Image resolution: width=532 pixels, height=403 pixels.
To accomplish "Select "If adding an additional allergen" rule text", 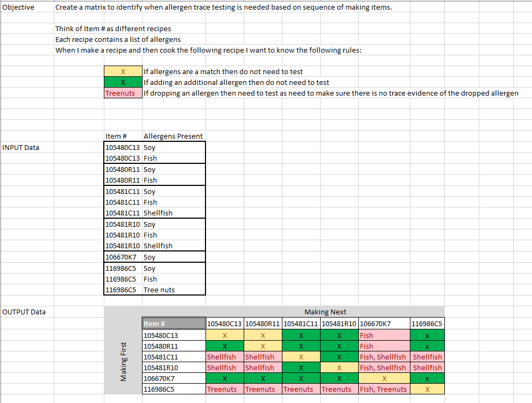I will tap(236, 82).
